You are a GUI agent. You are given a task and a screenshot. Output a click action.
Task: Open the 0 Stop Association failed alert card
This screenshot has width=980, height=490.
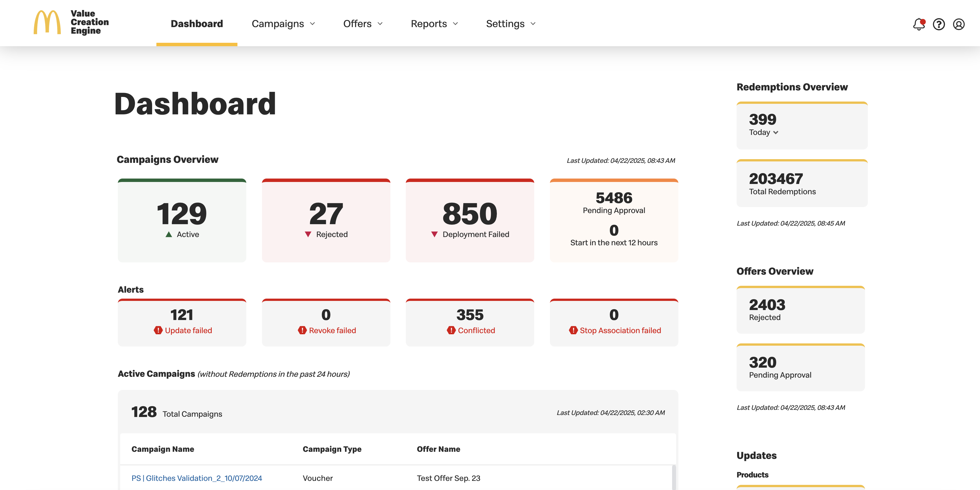614,322
